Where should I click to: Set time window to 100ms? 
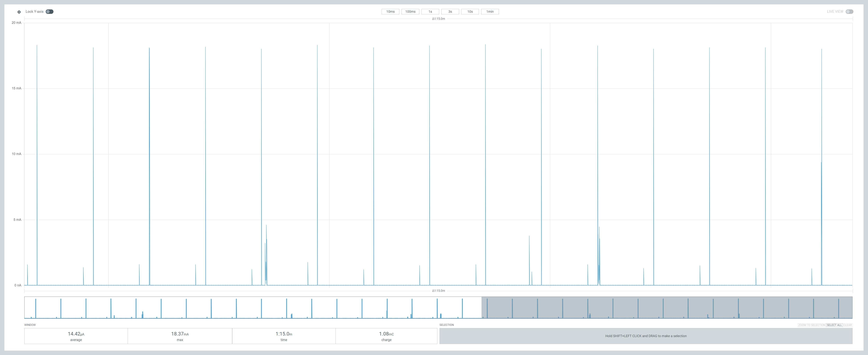[410, 11]
